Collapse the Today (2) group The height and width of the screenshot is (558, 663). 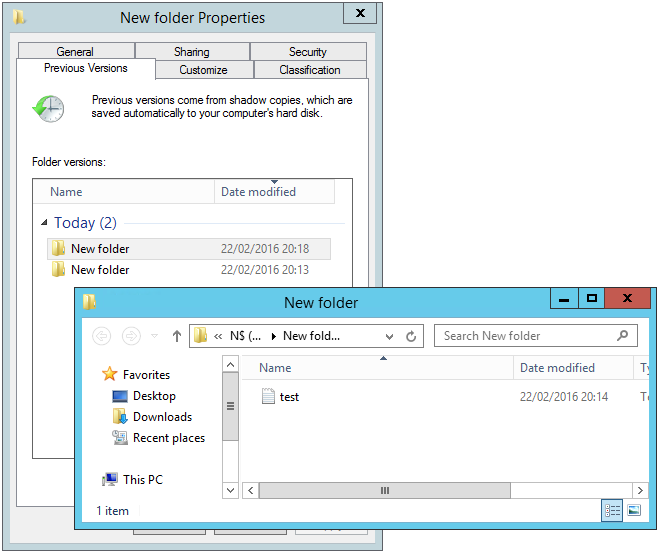click(44, 222)
